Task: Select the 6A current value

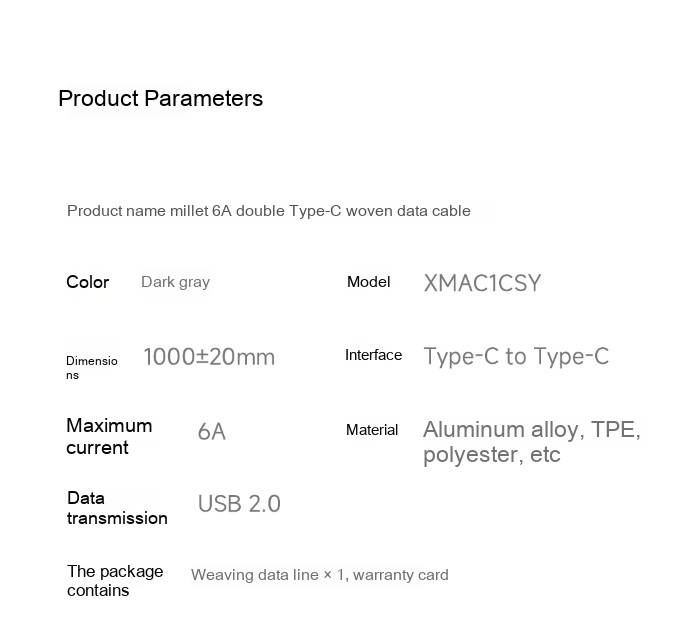Action: point(212,432)
